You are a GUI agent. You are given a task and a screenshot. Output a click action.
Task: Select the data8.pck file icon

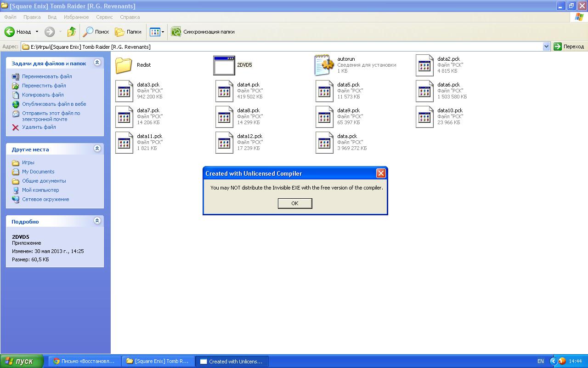(x=224, y=117)
